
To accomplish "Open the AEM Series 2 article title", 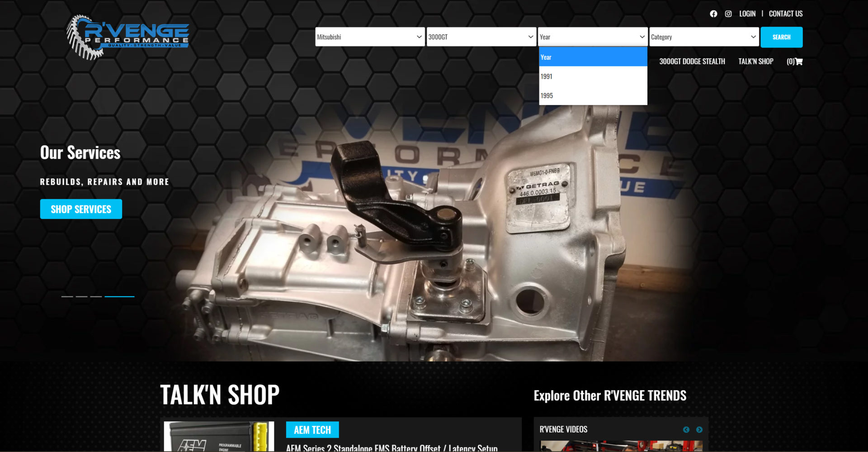I will (392, 448).
